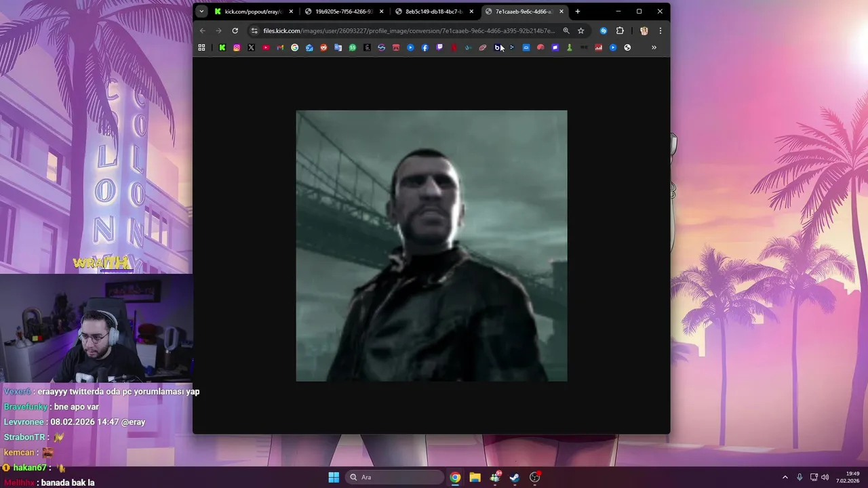This screenshot has height=488, width=868.
Task: Open the Facebook bookmark
Action: click(x=425, y=47)
